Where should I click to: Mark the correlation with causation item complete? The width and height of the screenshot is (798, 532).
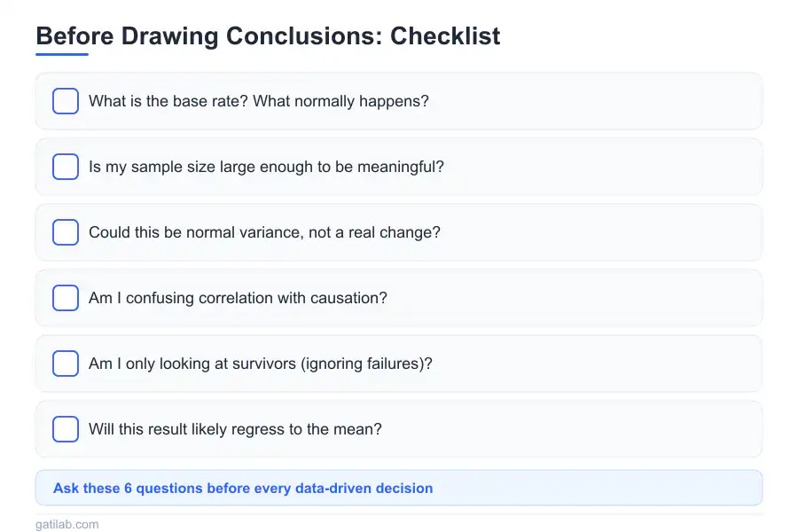[x=65, y=298]
